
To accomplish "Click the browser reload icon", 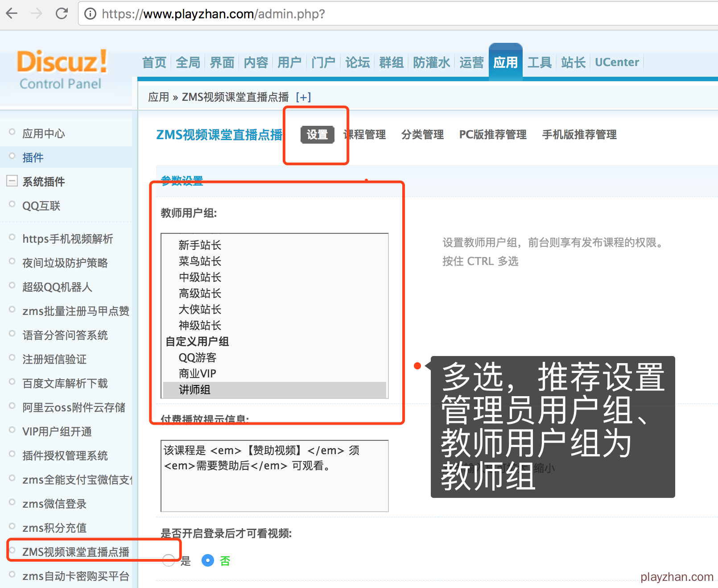I will [62, 14].
